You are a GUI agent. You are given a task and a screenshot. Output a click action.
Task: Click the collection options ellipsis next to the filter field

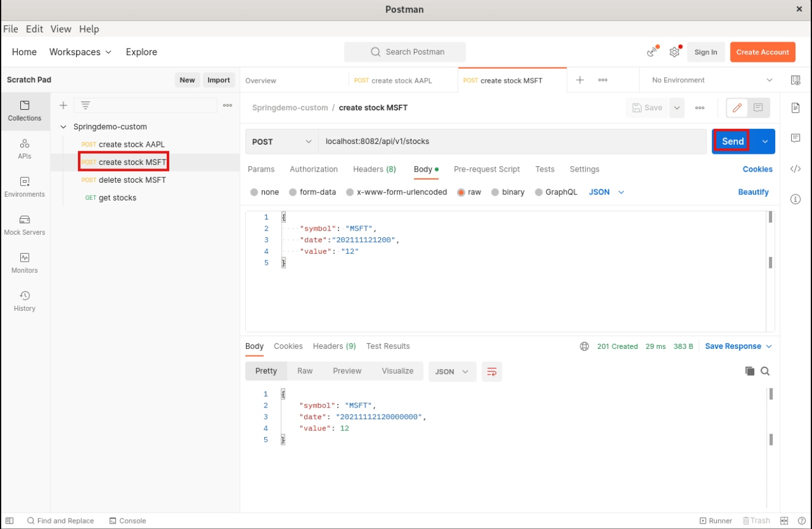228,105
